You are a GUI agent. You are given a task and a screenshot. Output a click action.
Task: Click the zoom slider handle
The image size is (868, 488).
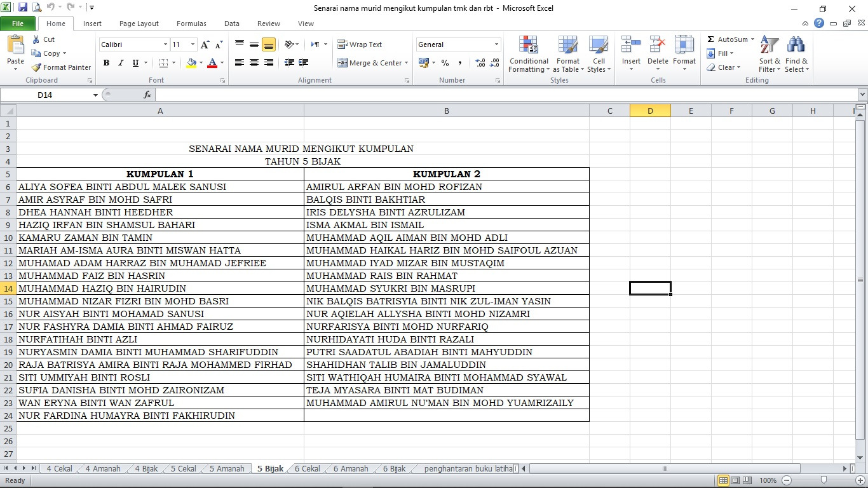824,480
